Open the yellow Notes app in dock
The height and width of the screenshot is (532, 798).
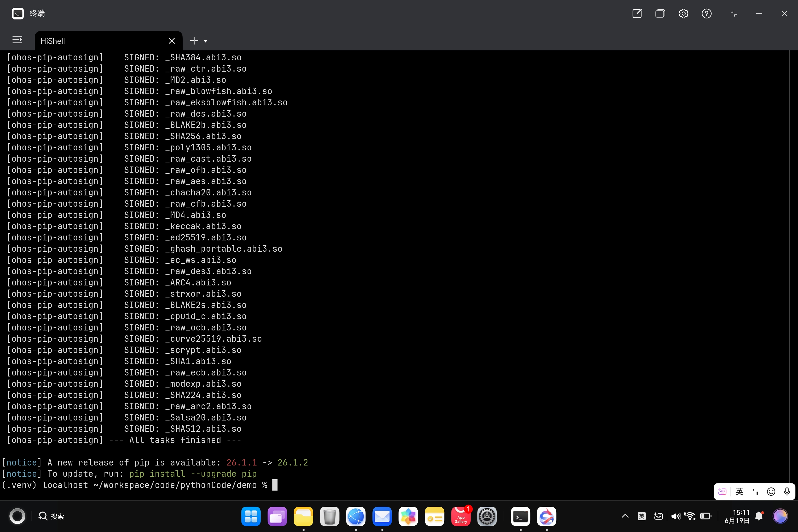click(x=435, y=516)
